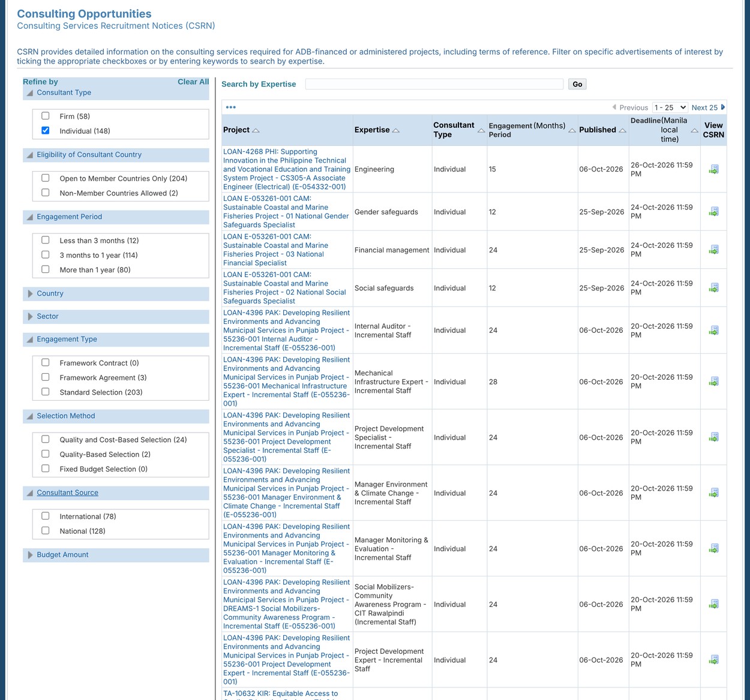Open View CSRN icon for Social safeguards row

tap(713, 289)
